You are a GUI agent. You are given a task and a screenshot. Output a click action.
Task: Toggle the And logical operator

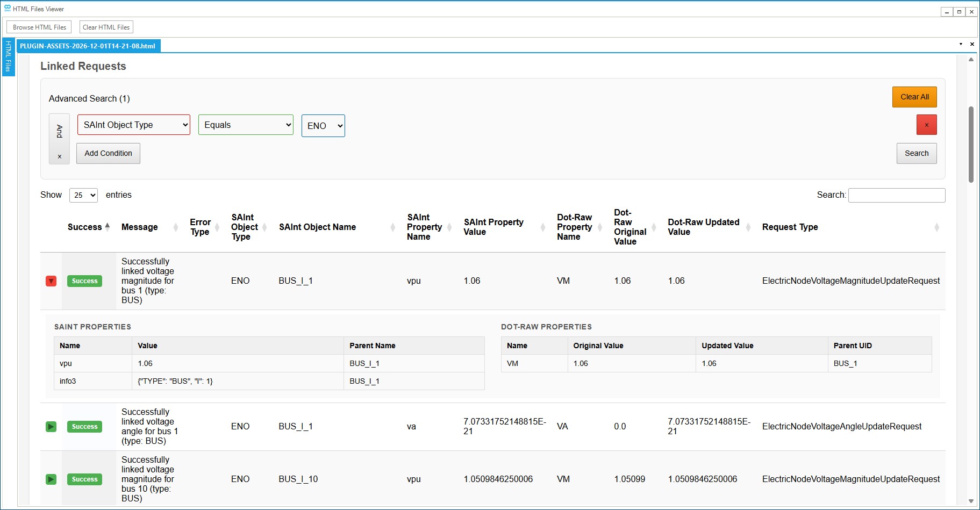(x=59, y=131)
